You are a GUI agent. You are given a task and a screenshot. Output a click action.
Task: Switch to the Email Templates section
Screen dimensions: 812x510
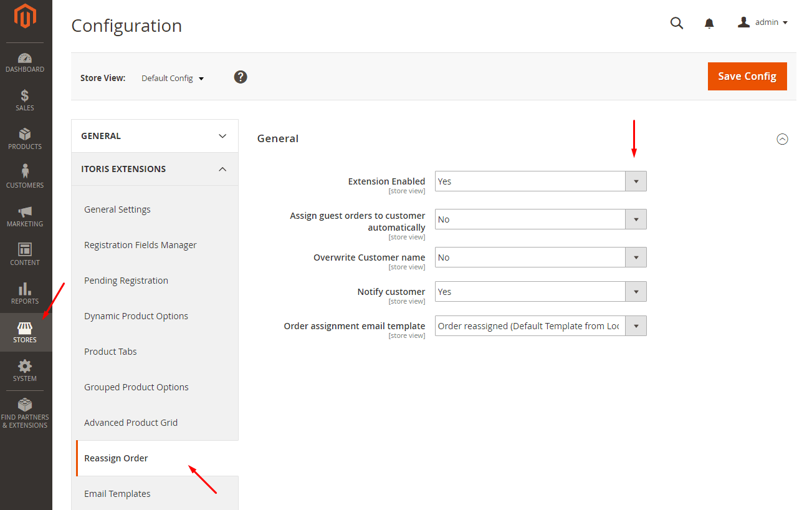point(117,493)
